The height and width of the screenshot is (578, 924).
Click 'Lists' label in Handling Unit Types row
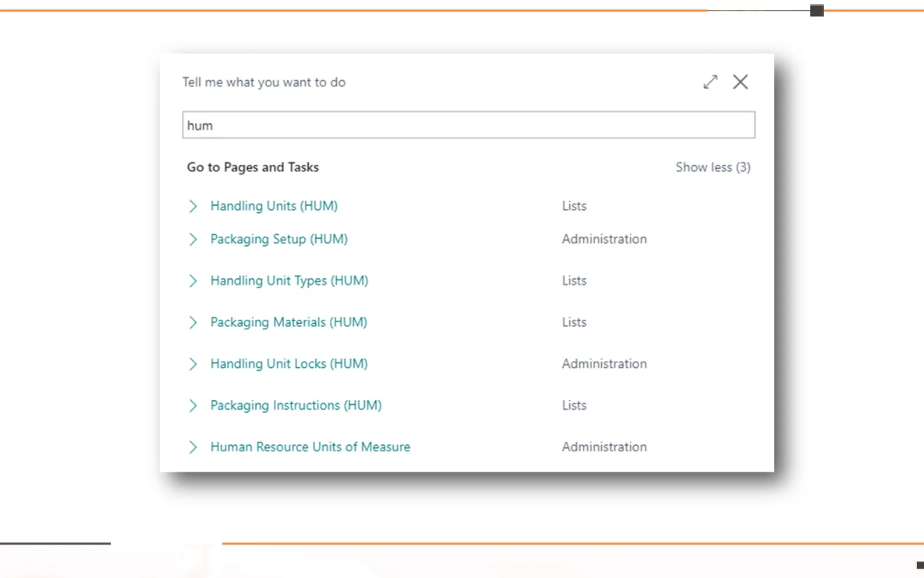(574, 280)
